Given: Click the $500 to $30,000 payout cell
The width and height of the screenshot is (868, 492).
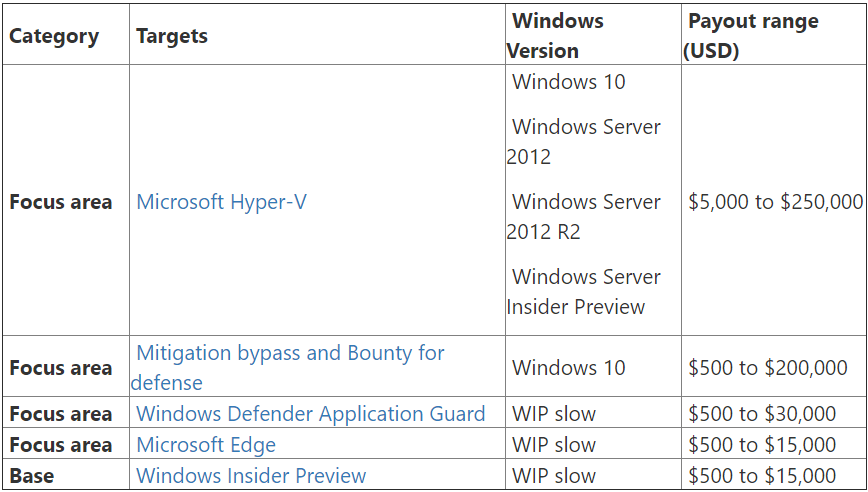Looking at the screenshot, I should (x=761, y=414).
